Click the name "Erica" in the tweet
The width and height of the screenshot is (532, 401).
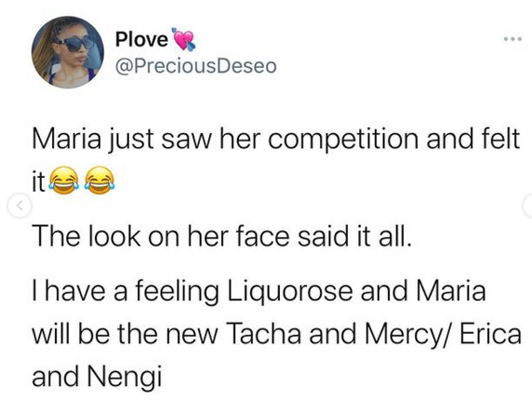pos(490,333)
